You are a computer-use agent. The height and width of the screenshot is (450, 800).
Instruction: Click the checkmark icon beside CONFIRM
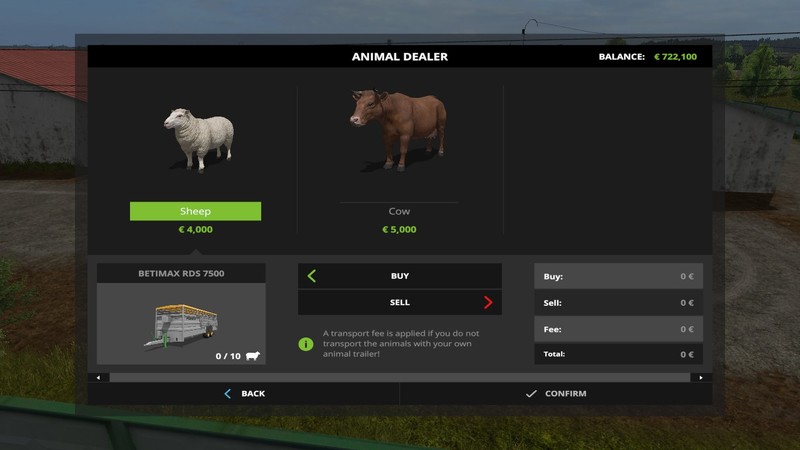click(531, 393)
